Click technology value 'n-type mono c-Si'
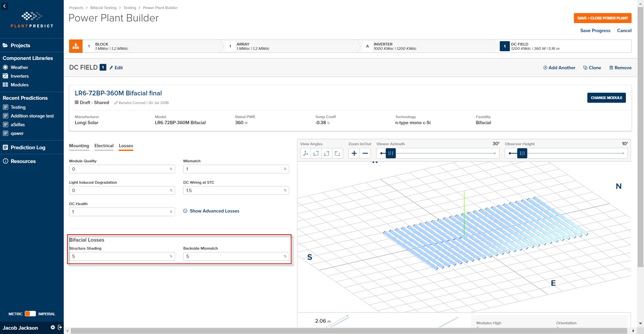The image size is (644, 334). coord(414,122)
